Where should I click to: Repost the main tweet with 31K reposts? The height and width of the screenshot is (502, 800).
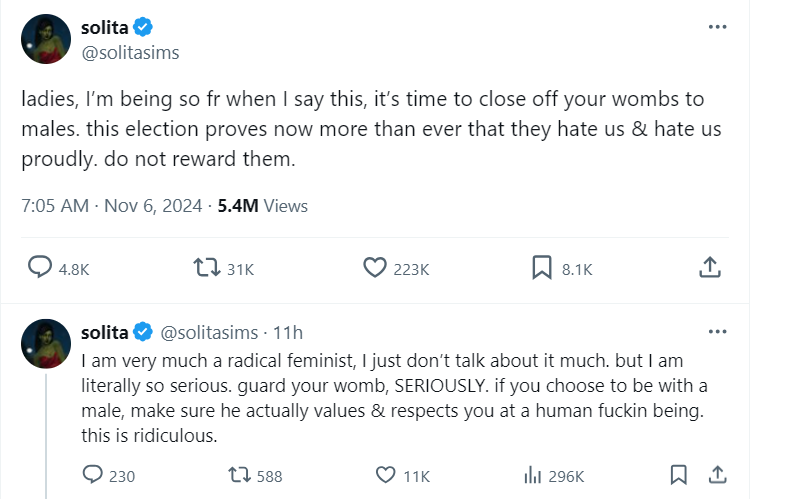click(206, 268)
